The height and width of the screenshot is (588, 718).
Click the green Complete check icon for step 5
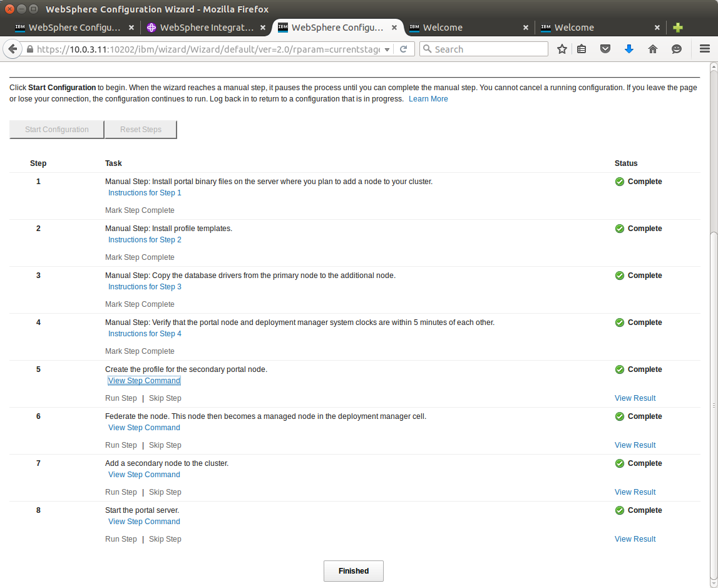620,369
